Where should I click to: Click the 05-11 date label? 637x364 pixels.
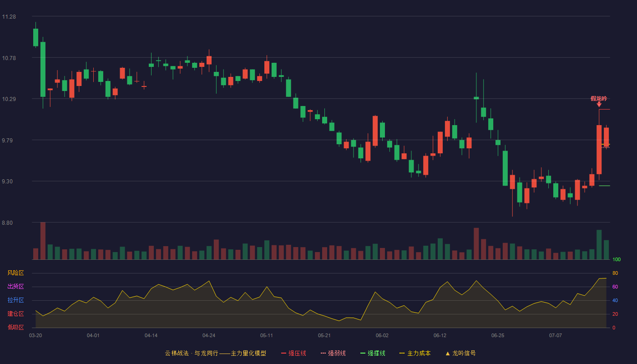tap(267, 335)
